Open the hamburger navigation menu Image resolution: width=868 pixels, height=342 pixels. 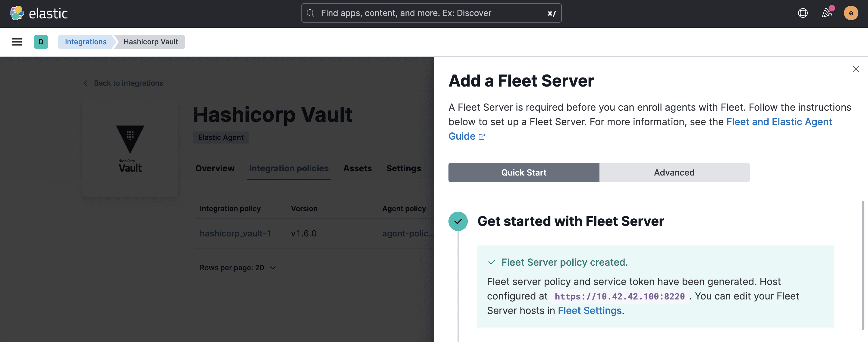click(17, 42)
